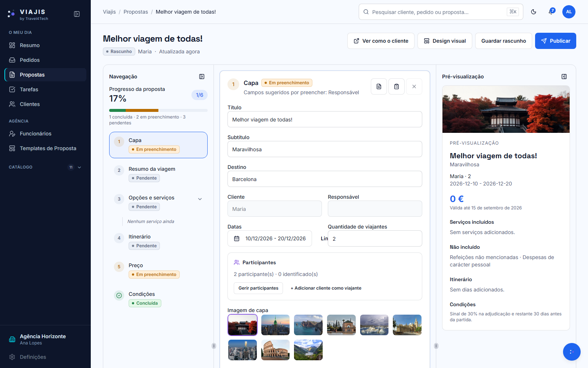Go to Pedidos in the sidebar
Screen dimensions: 588x368
[x=46, y=60]
